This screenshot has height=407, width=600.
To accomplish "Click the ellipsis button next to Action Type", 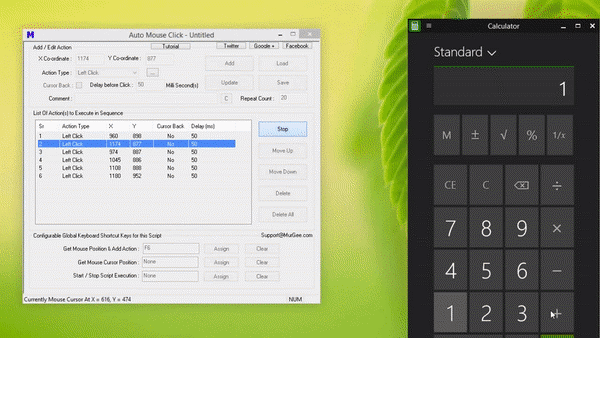I will click(x=152, y=73).
